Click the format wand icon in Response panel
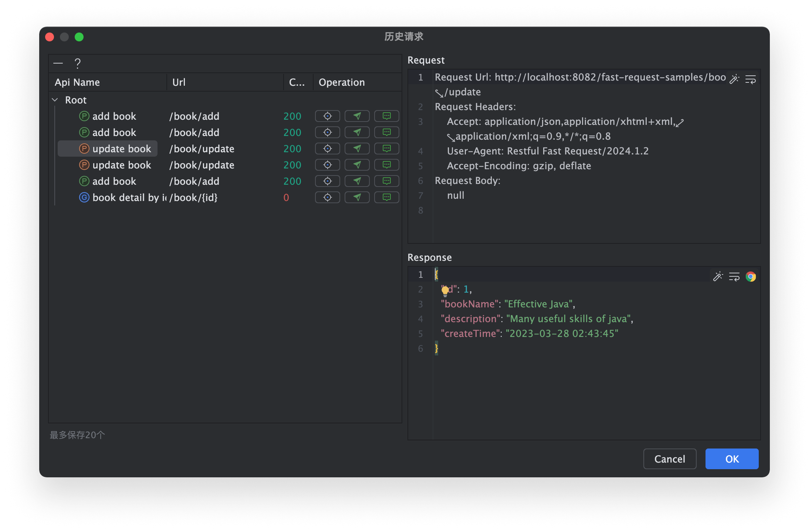Viewport: 812px width, 532px height. point(718,276)
